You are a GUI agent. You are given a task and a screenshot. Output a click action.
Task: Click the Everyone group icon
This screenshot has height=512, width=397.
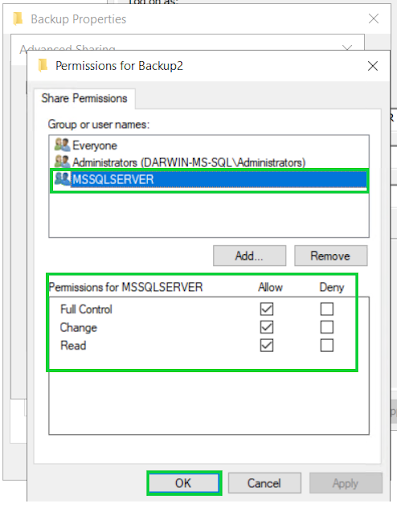(x=62, y=145)
